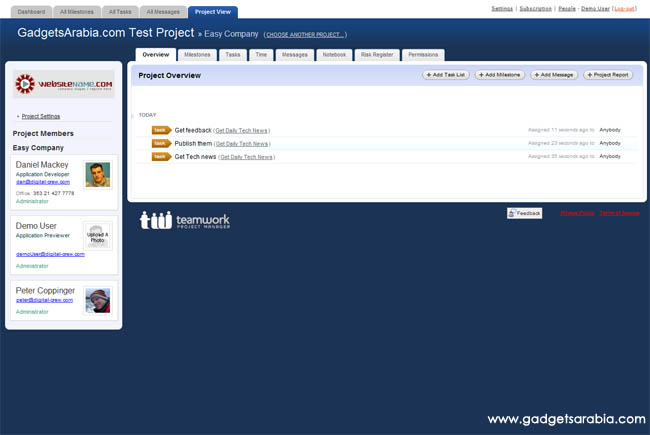Open Peter Coppinger's profile name
The height and width of the screenshot is (435, 650).
45,291
